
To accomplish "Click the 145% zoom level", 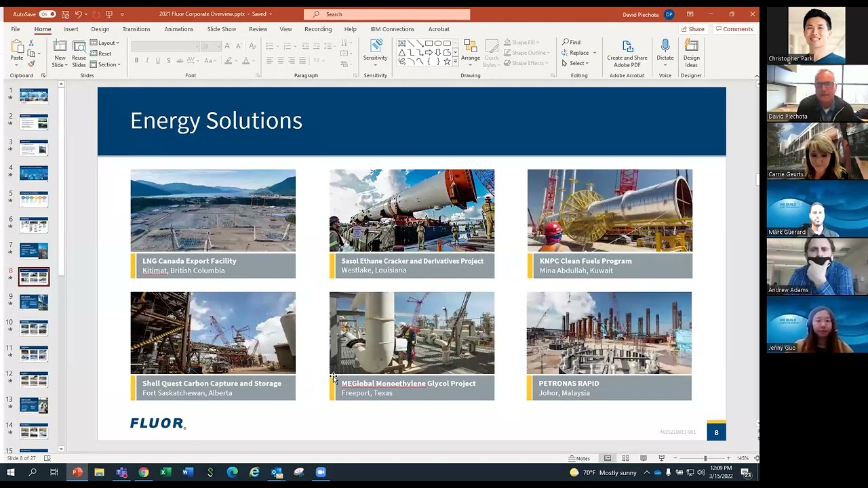I will click(743, 458).
